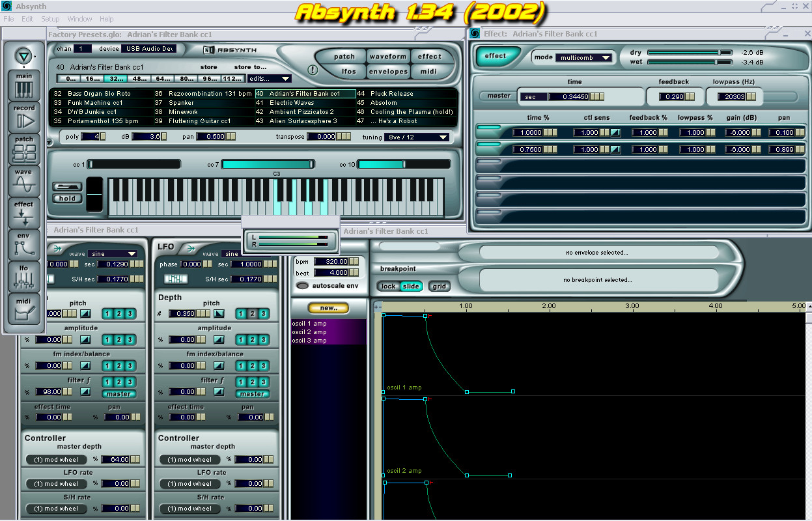The width and height of the screenshot is (812, 521).
Task: Open the patch window via sidebar icon
Action: coord(24,149)
